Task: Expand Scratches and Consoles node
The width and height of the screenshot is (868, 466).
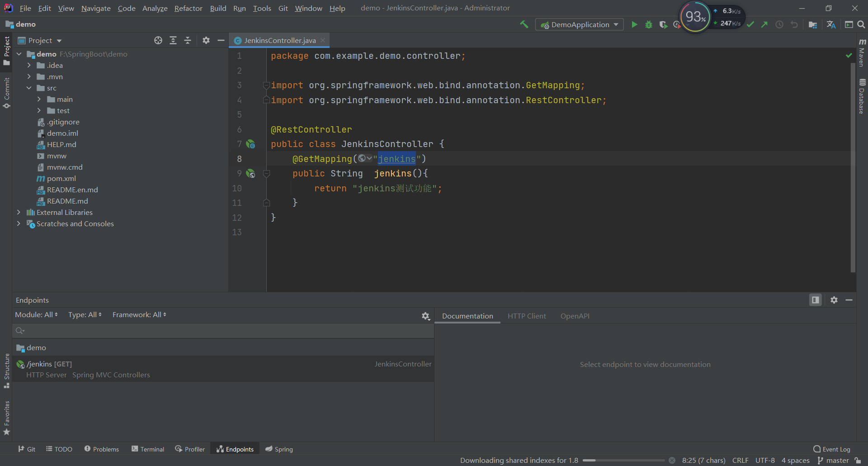Action: (19, 223)
